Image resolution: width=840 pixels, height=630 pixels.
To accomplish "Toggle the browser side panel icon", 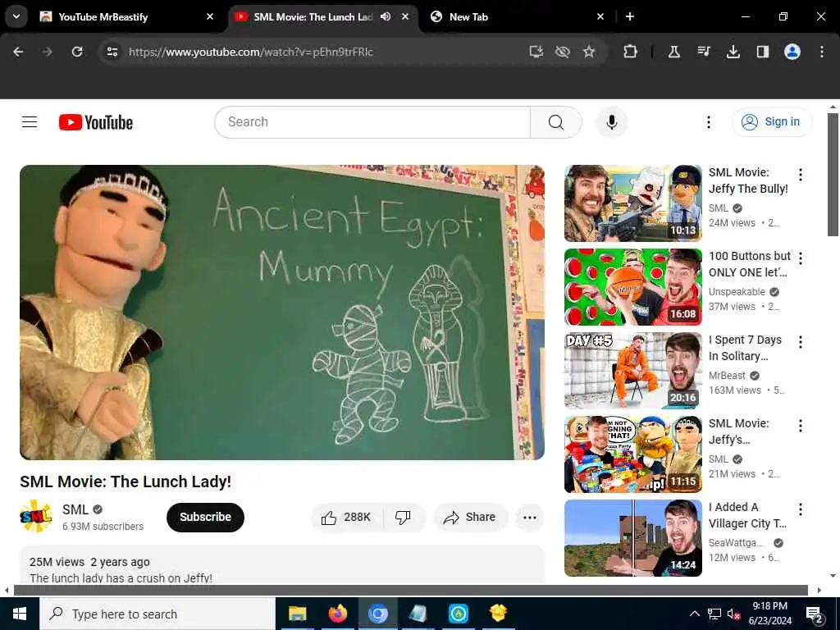I will coord(763,52).
